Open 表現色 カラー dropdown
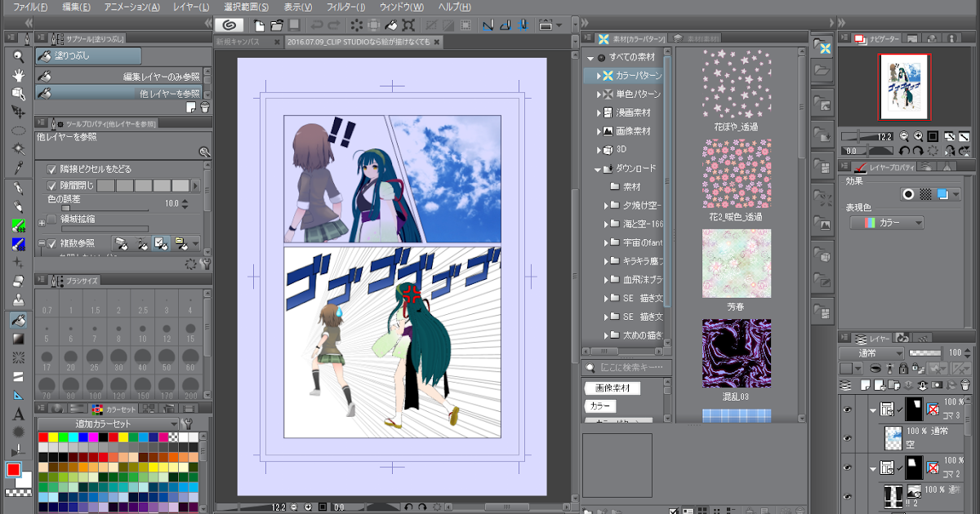The width and height of the screenshot is (980, 514). pyautogui.click(x=887, y=223)
